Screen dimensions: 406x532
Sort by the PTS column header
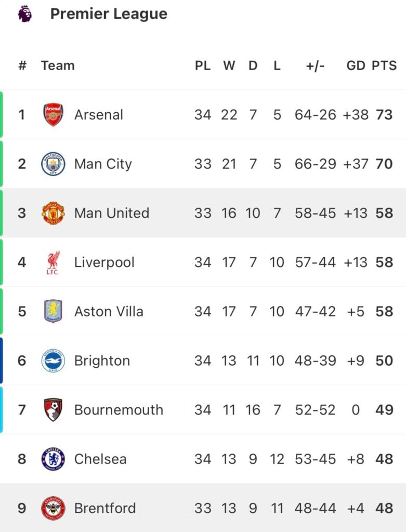coord(384,65)
